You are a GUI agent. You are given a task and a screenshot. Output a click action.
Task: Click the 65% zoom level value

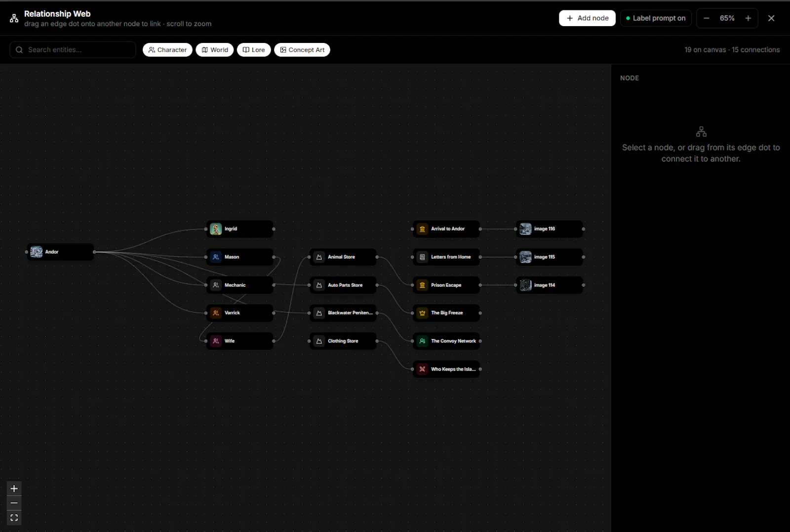pos(727,18)
